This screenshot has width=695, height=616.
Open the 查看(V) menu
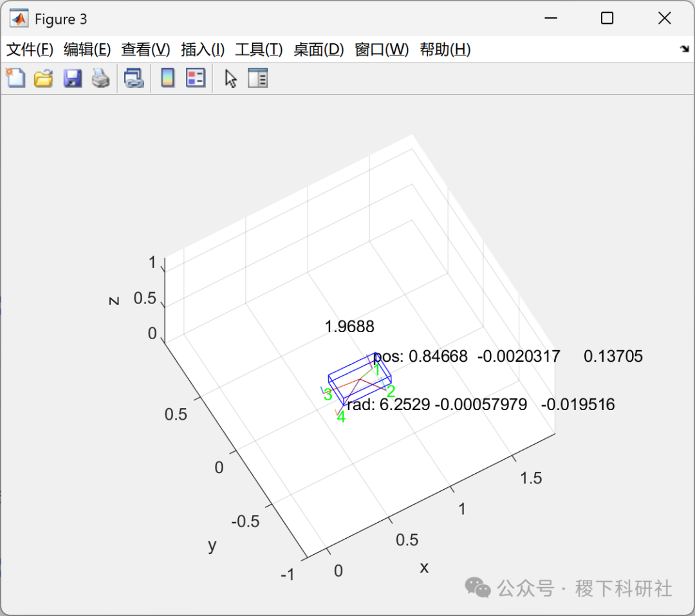click(x=145, y=49)
